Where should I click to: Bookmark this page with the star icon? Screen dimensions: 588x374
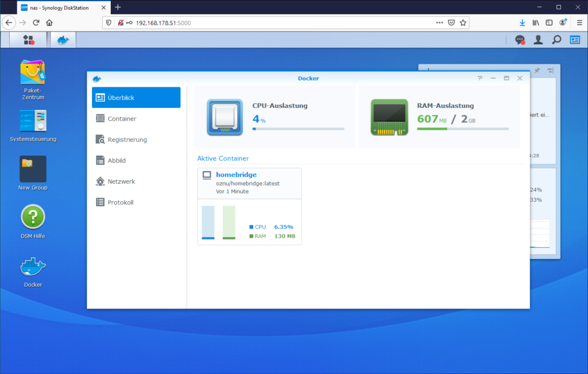click(463, 22)
